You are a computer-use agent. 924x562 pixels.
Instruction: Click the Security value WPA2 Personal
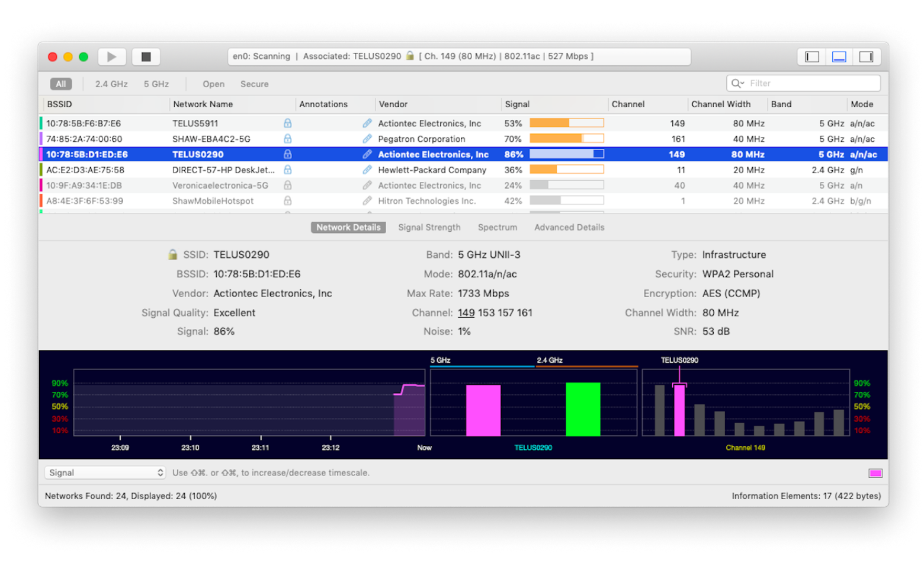pos(738,274)
